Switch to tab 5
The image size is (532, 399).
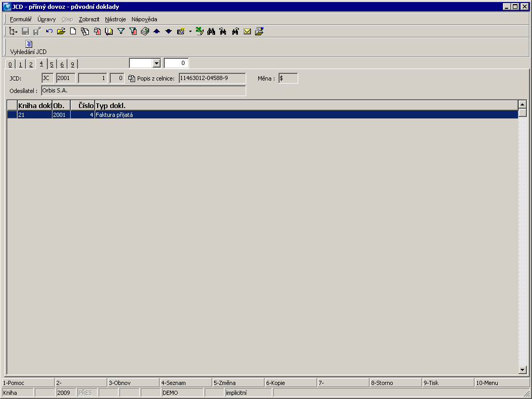pos(51,64)
